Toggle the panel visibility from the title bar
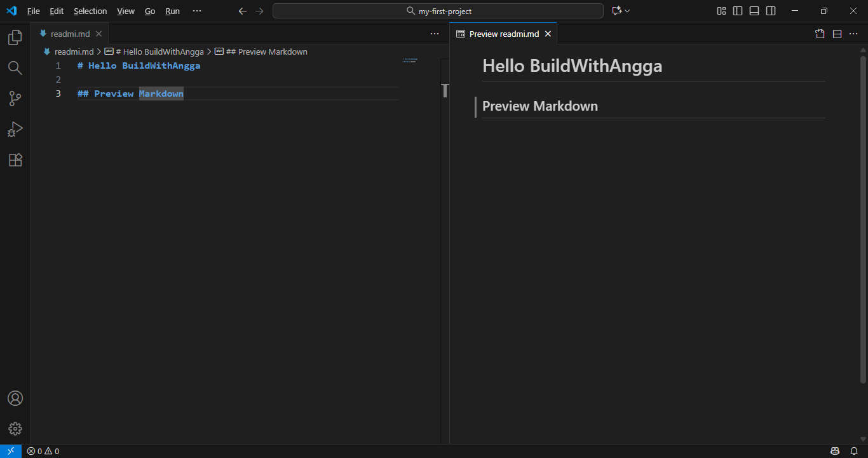The width and height of the screenshot is (868, 458). point(754,10)
